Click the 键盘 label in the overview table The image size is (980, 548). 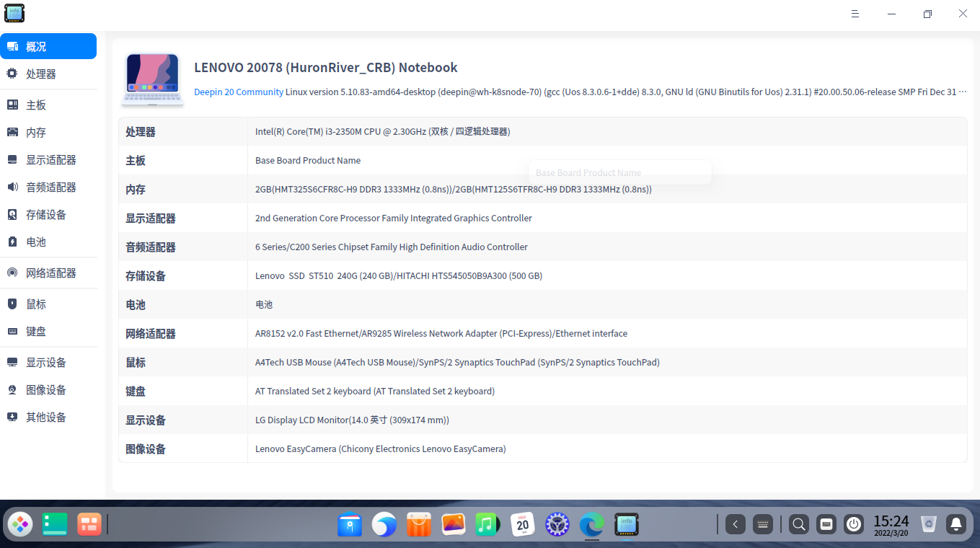coord(136,392)
